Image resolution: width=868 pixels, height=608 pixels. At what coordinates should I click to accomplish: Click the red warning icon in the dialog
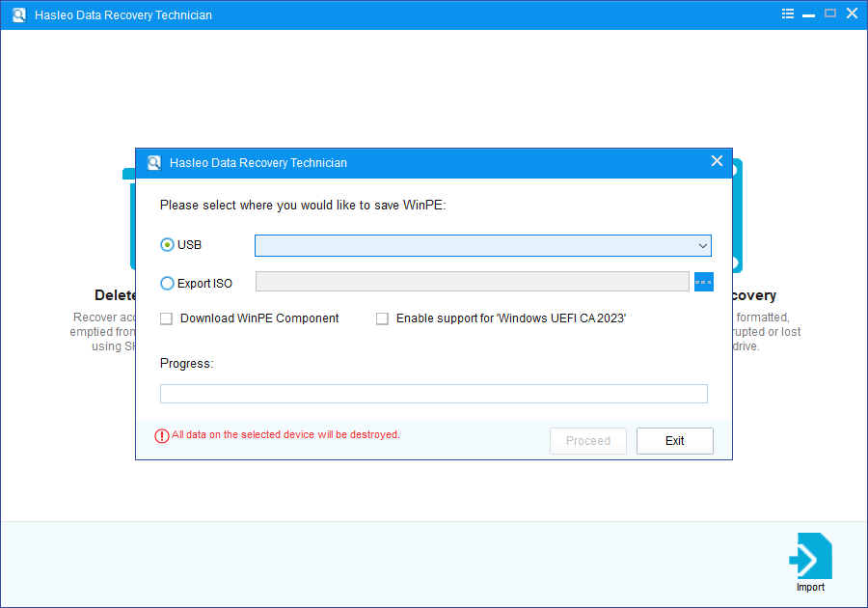pyautogui.click(x=162, y=435)
